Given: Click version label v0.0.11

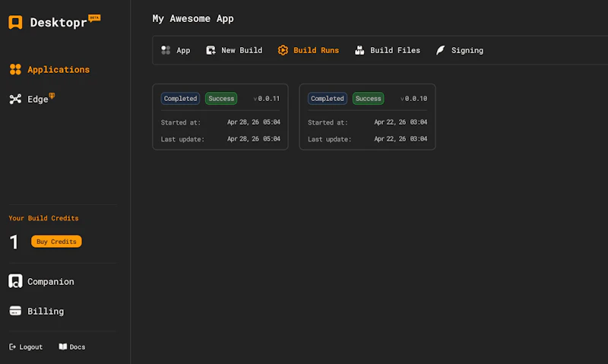Looking at the screenshot, I should [267, 99].
